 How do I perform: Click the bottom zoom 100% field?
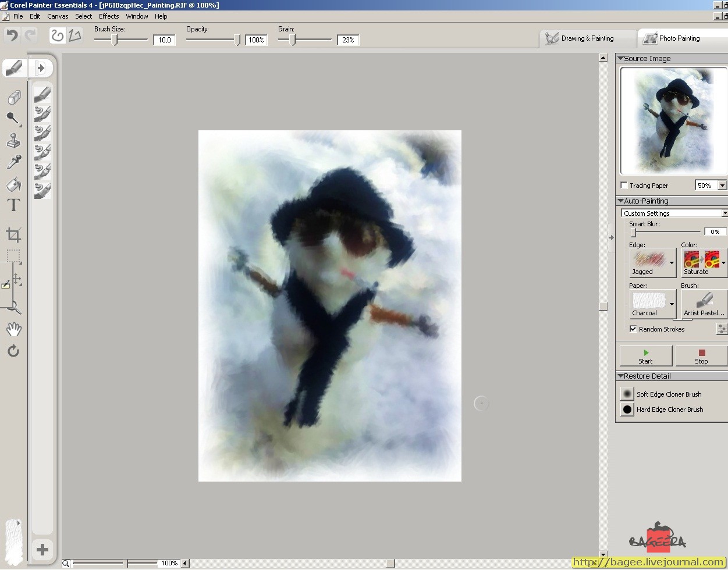click(x=169, y=563)
